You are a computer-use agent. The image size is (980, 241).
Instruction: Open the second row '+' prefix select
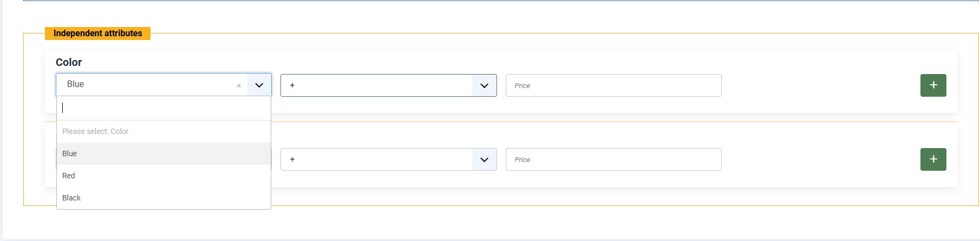point(376,159)
